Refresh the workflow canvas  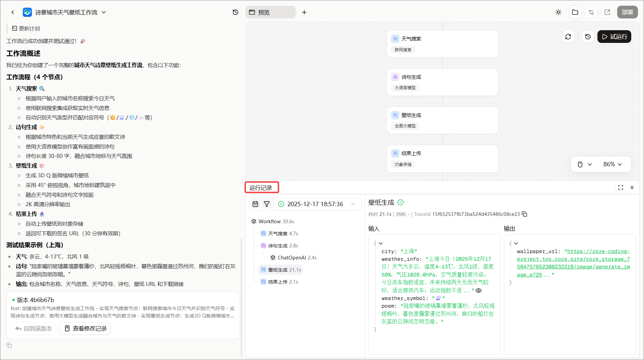pyautogui.click(x=568, y=37)
